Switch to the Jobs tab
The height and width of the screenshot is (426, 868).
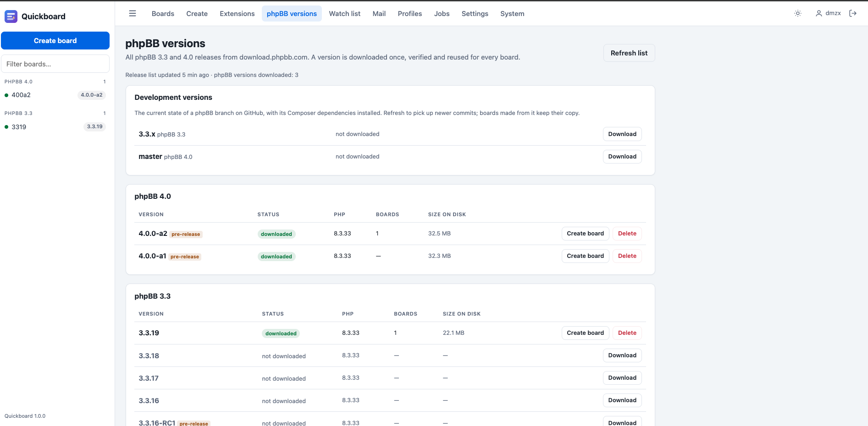point(442,14)
